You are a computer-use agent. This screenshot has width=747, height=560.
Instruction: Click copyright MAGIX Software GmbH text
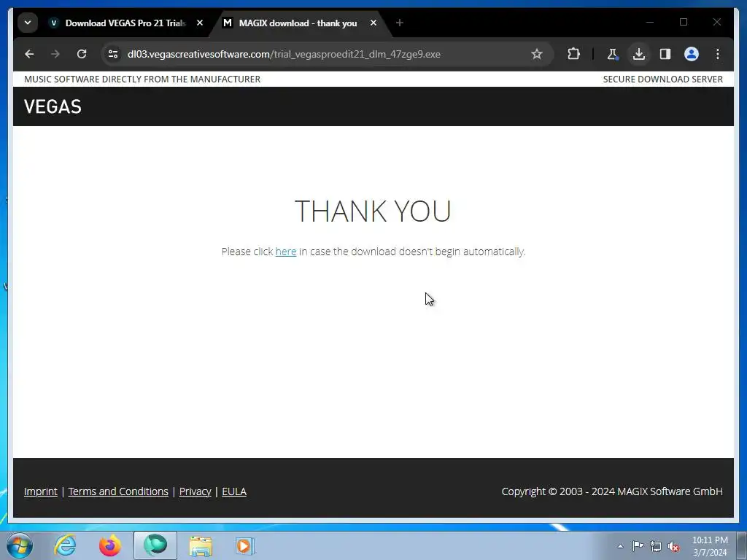[612, 491]
